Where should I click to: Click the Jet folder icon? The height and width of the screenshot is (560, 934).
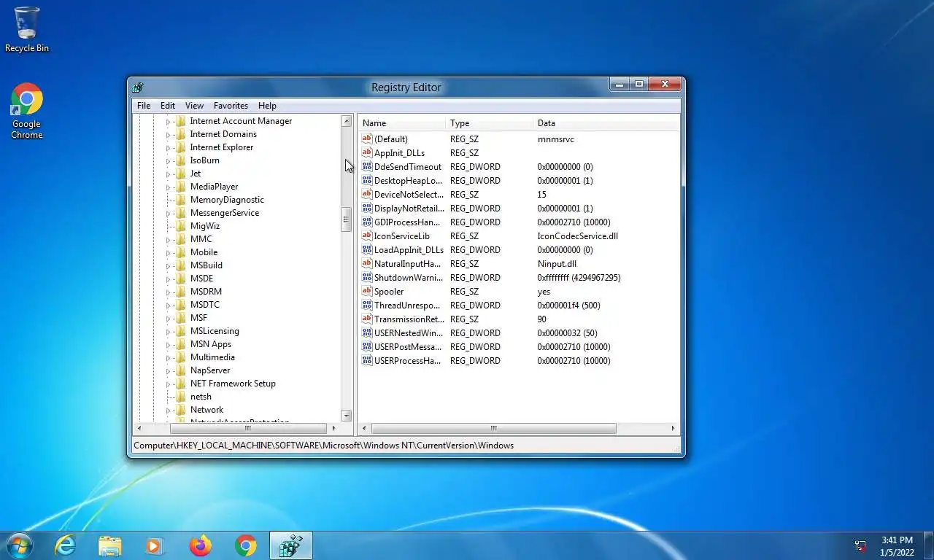pos(180,174)
